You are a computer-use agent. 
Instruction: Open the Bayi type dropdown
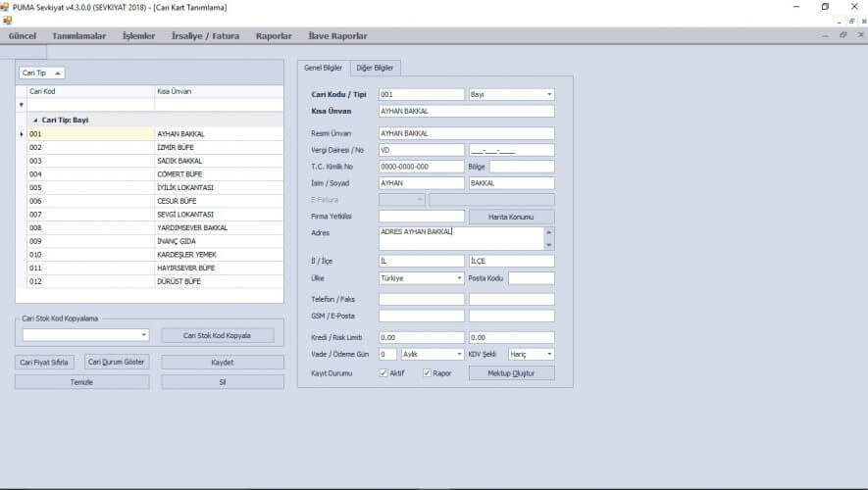click(549, 95)
